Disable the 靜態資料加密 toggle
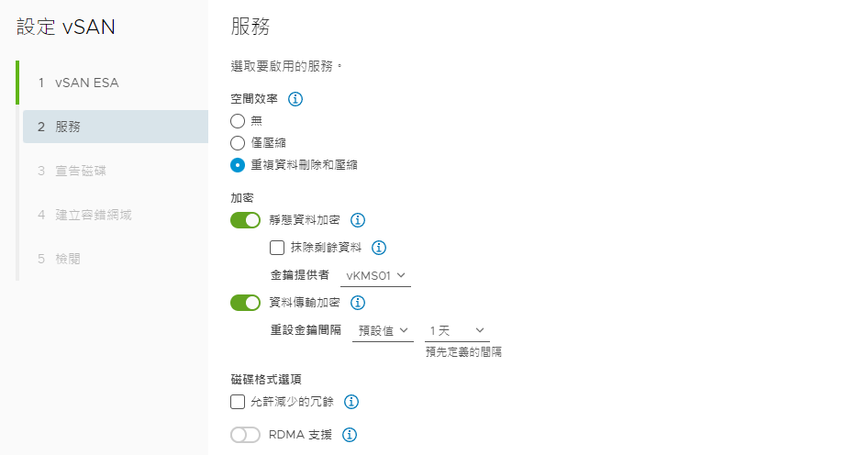 [245, 220]
